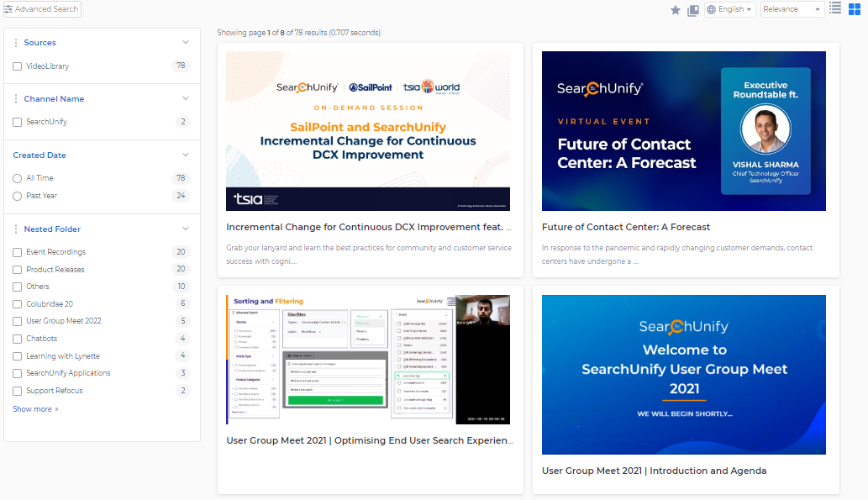Check the VideoLibrary source filter
Image resolution: width=868 pixels, height=500 pixels.
pyautogui.click(x=18, y=66)
